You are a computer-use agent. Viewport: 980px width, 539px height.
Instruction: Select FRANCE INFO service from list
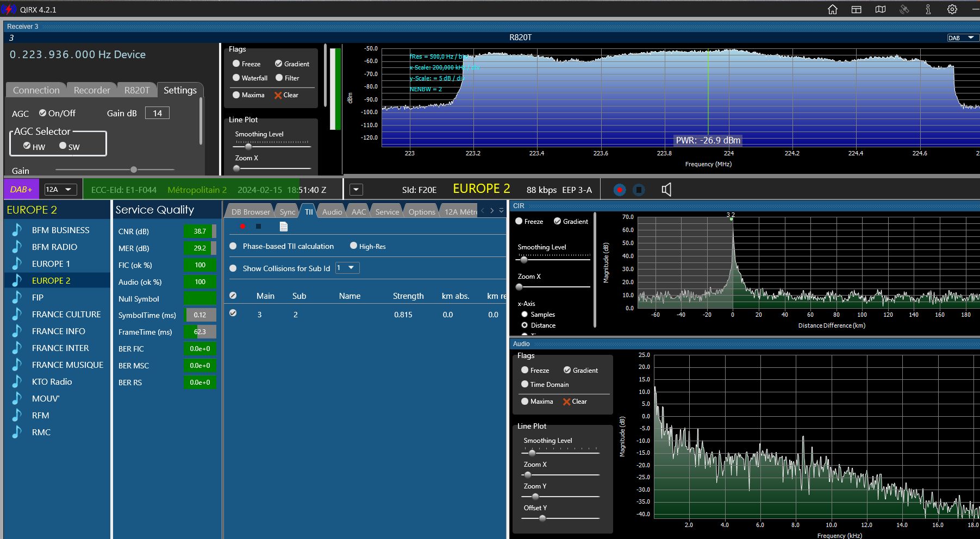pyautogui.click(x=58, y=331)
